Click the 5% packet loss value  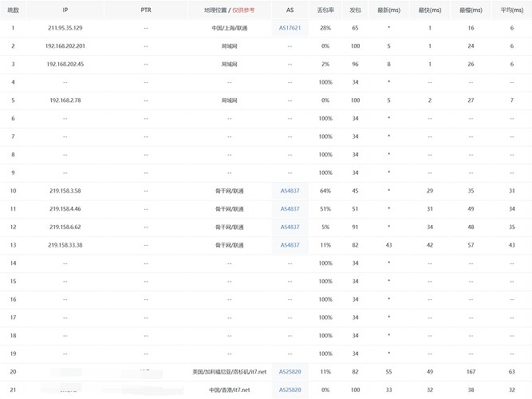coord(325,227)
